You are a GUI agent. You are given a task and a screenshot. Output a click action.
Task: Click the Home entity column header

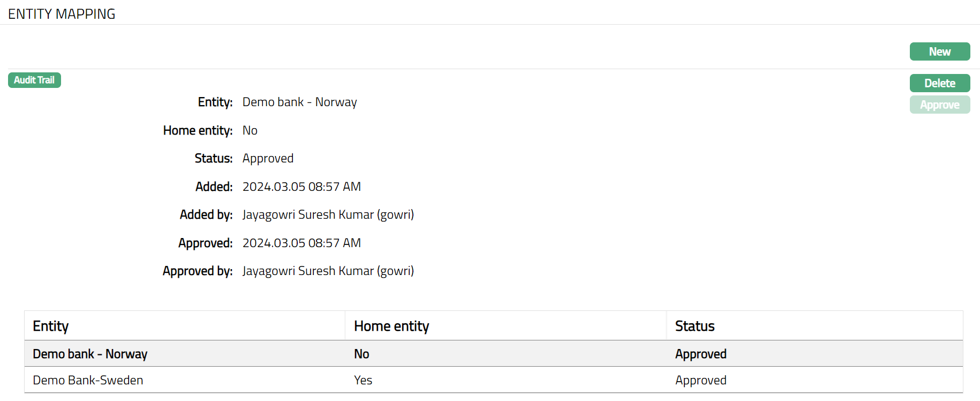point(391,326)
